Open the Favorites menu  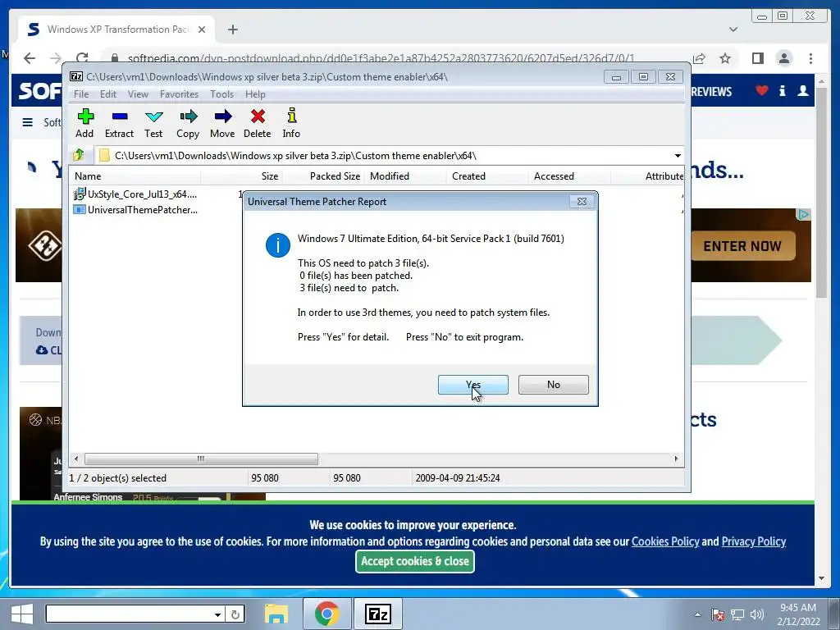pyautogui.click(x=179, y=94)
